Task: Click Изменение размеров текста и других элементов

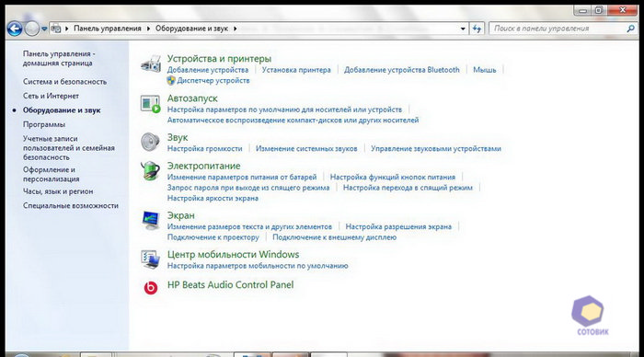Action: point(249,226)
